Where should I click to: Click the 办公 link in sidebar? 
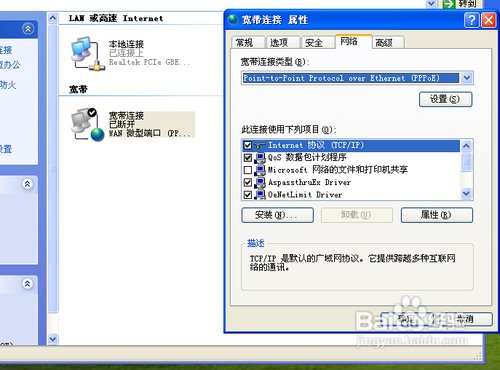tap(10, 65)
